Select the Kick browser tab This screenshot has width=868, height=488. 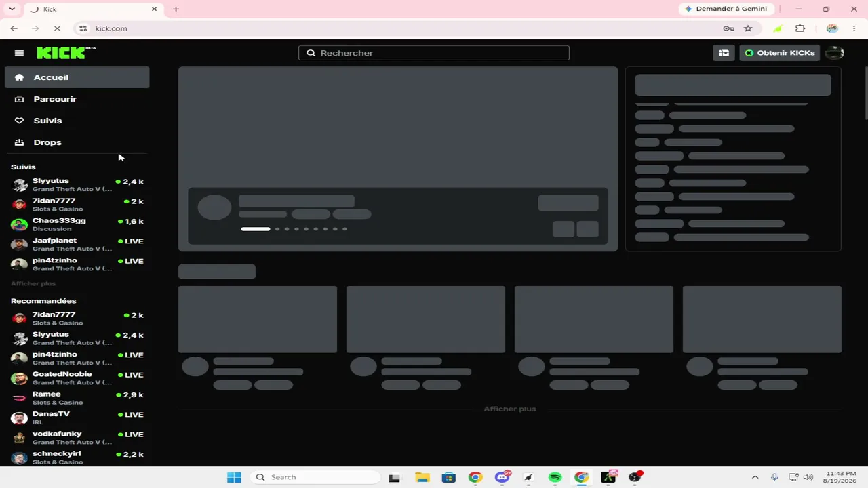click(92, 9)
